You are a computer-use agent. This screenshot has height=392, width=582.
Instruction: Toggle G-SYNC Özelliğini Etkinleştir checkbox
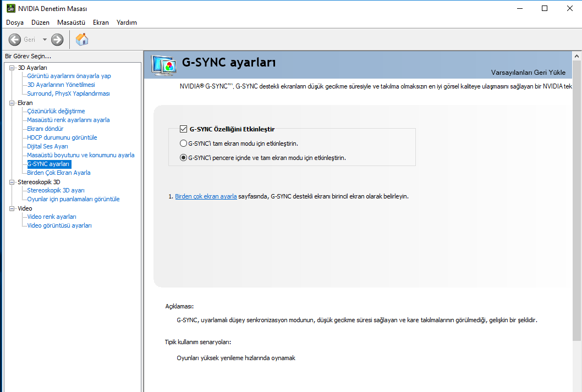(183, 129)
